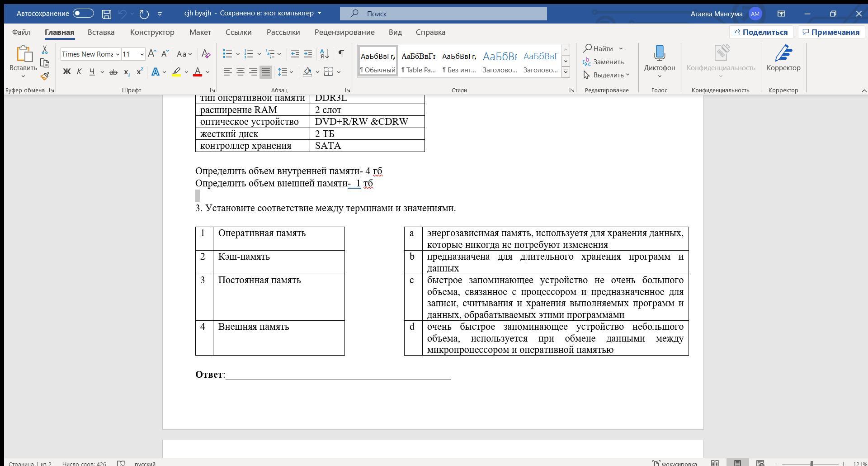Expand the Выделить dropdown menu
Image resolution: width=868 pixels, height=466 pixels.
click(x=606, y=75)
